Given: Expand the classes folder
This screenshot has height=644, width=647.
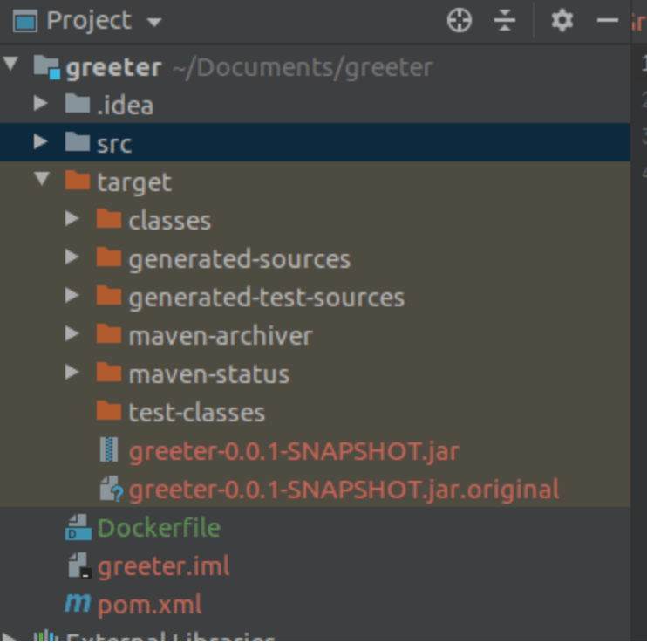Looking at the screenshot, I should 72,220.
